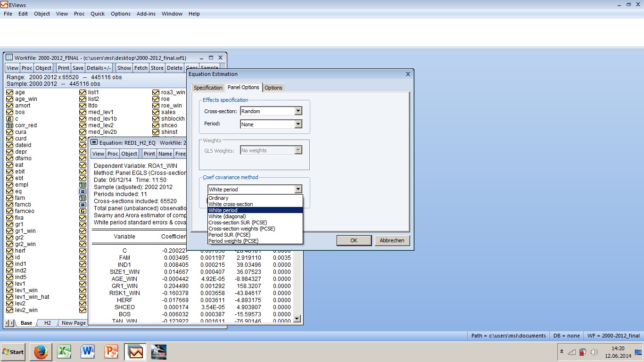Open the Period effects dropdown
Image resolution: width=644 pixels, height=362 pixels.
(x=298, y=124)
